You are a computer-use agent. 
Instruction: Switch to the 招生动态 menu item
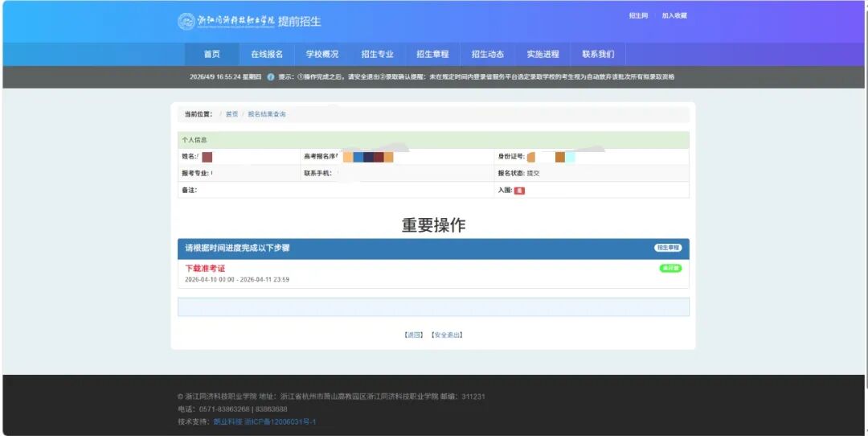click(x=488, y=55)
